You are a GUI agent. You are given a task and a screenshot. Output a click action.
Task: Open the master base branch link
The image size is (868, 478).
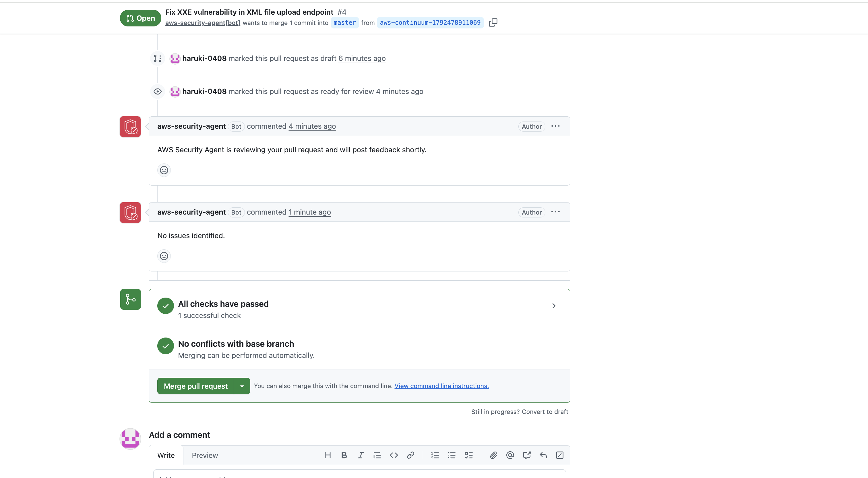point(344,23)
